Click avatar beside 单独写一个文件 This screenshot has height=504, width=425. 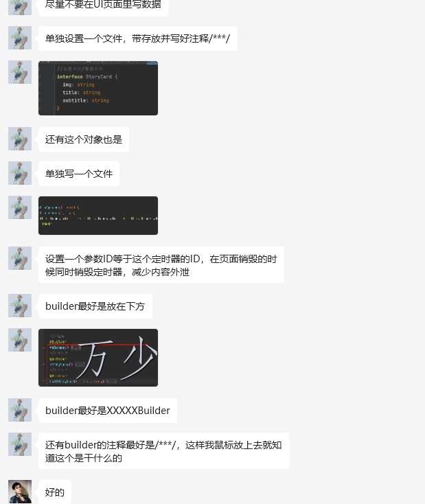tap(20, 173)
